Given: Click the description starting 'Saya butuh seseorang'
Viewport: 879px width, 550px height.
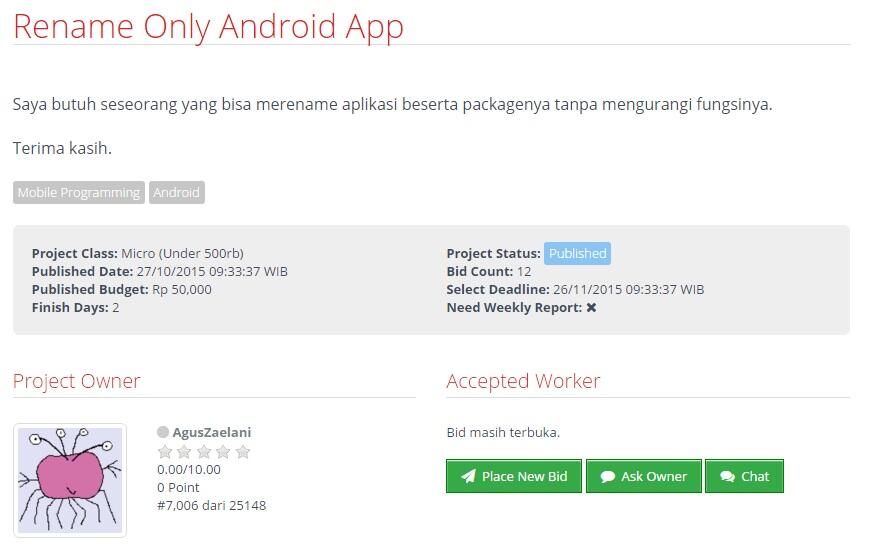Looking at the screenshot, I should pyautogui.click(x=392, y=104).
